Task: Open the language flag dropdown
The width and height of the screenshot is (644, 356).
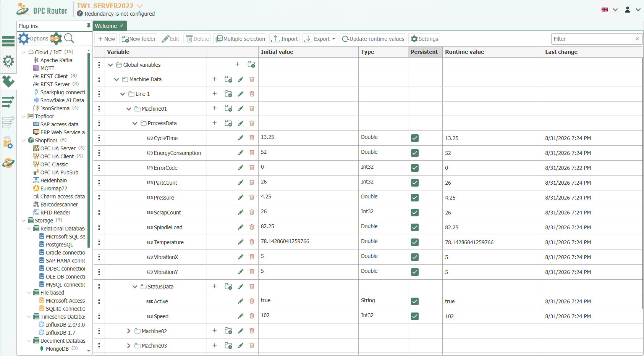Action: pyautogui.click(x=610, y=10)
